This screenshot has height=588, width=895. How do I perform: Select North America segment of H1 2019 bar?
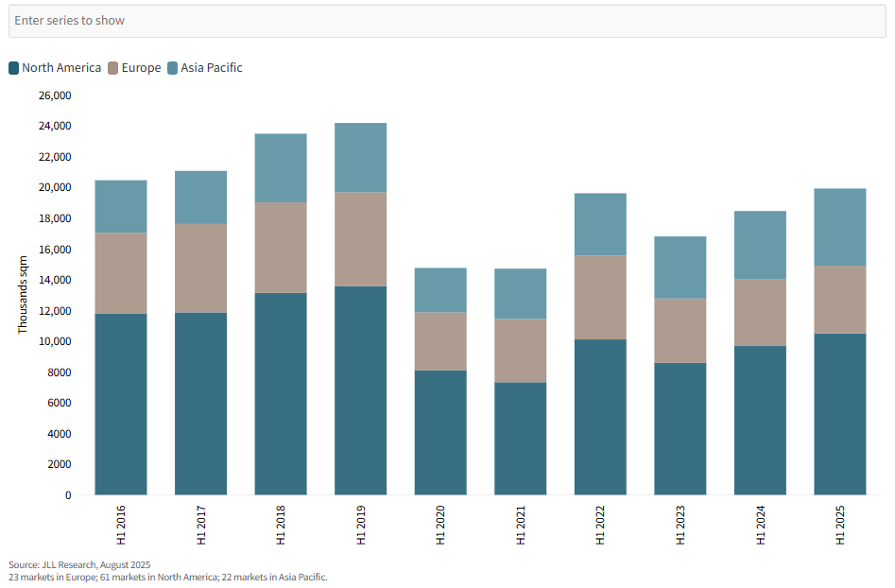point(360,389)
